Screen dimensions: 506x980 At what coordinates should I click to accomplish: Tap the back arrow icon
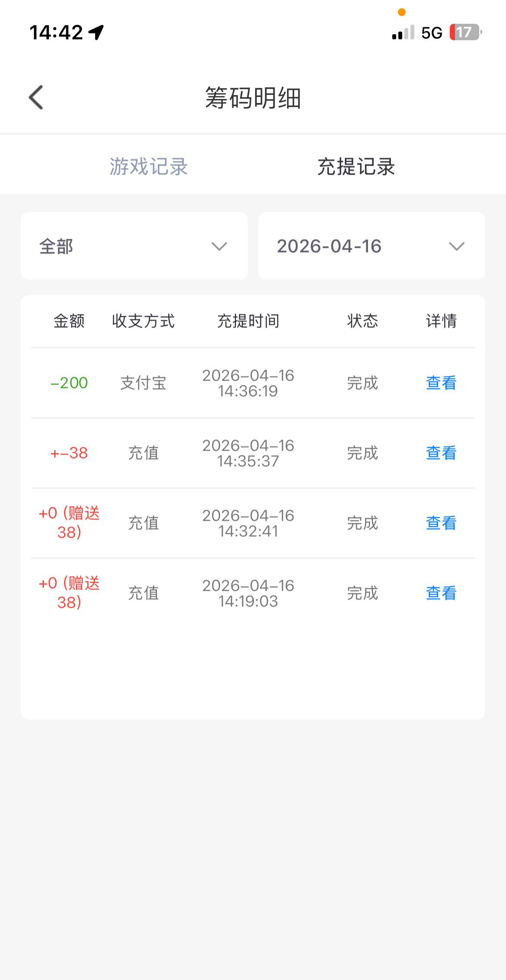pyautogui.click(x=36, y=97)
